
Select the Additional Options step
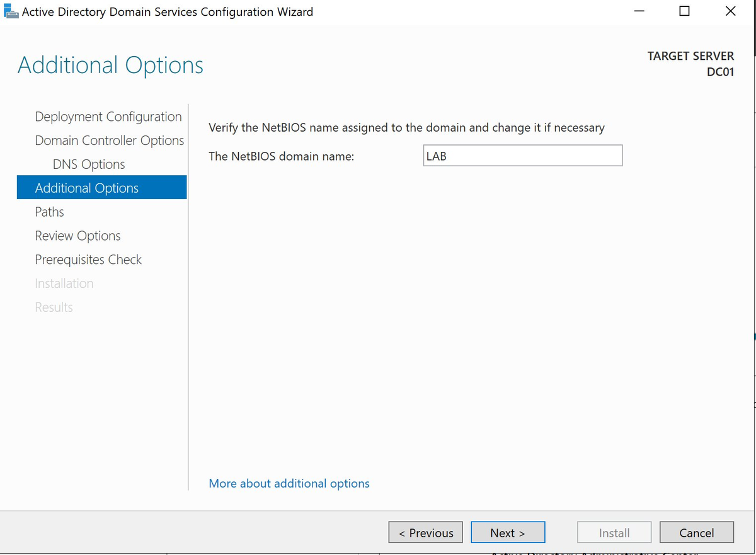tap(86, 188)
